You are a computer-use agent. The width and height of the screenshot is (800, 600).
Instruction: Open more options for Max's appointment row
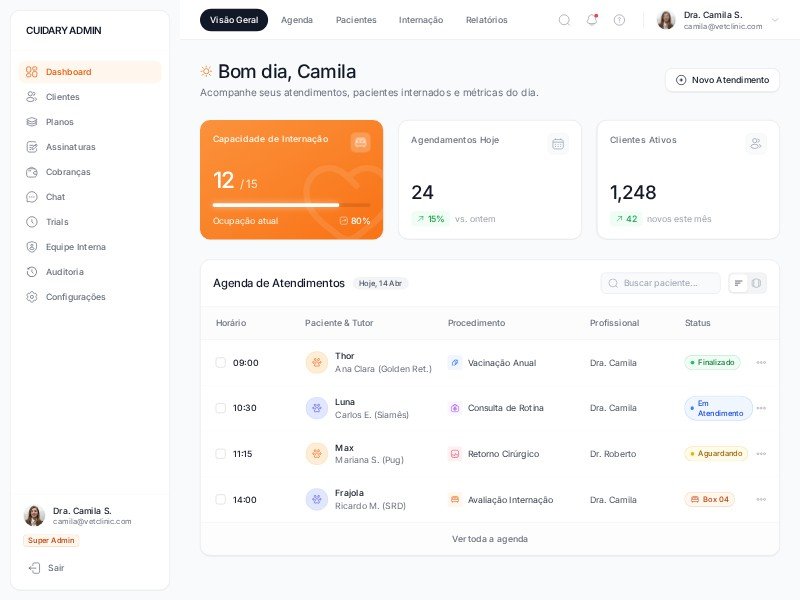[x=761, y=454]
